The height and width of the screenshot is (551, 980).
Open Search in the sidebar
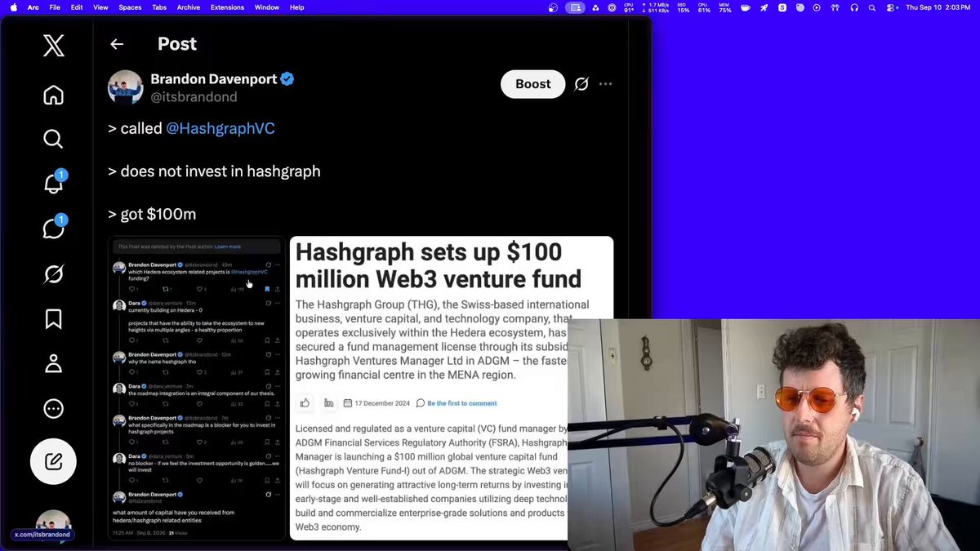click(53, 139)
